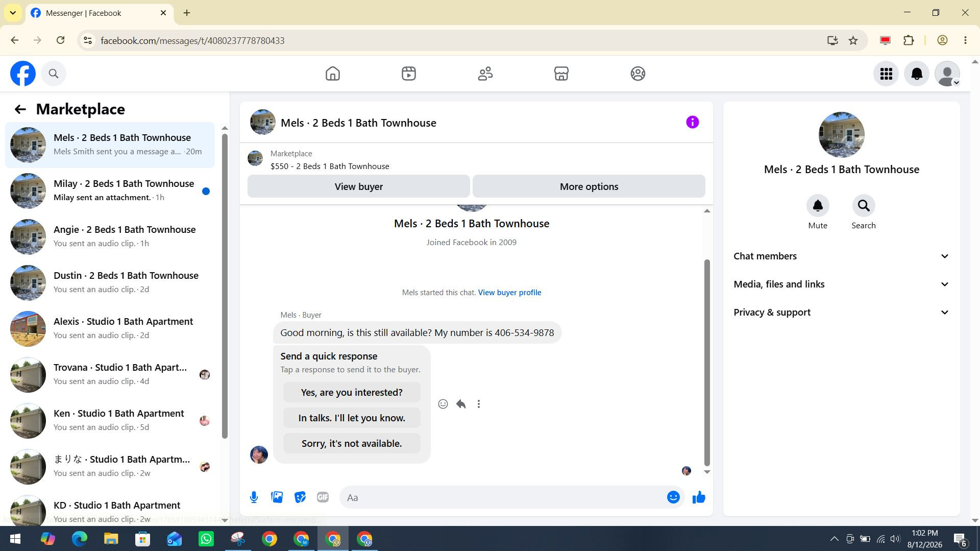This screenshot has height=551, width=980.
Task: Open the View buyer profile link
Action: pyautogui.click(x=509, y=293)
